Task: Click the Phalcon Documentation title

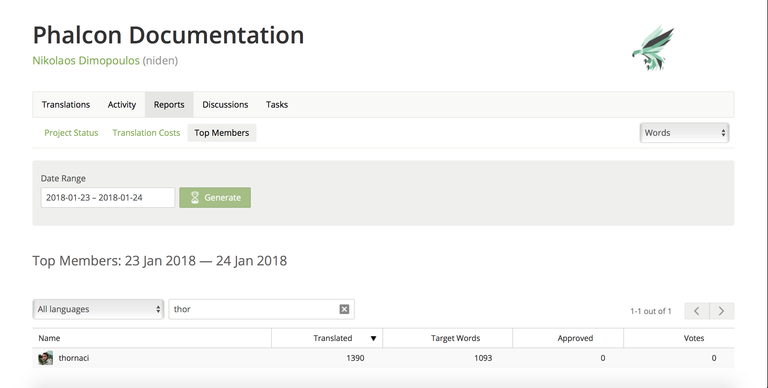Action: [x=168, y=35]
